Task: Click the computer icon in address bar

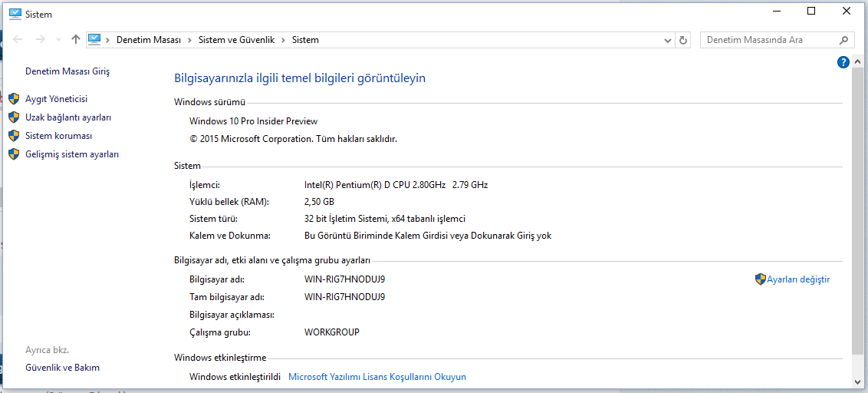Action: [94, 40]
